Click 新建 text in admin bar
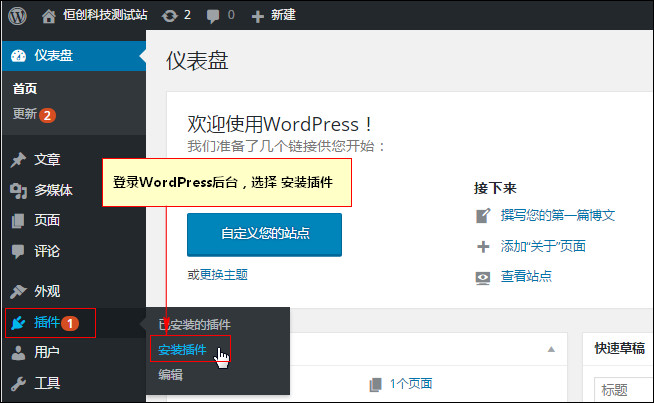This screenshot has height=403, width=654. (283, 15)
